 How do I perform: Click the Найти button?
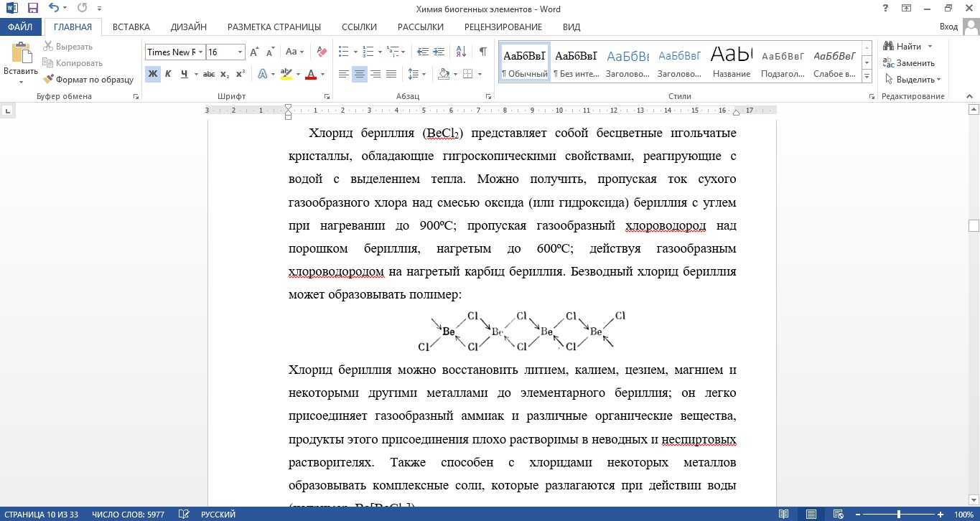[908, 47]
